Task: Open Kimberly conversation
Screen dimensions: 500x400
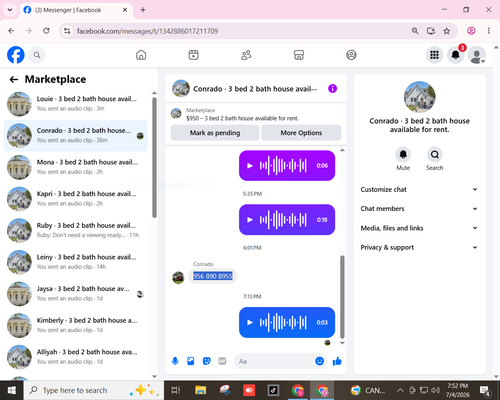Action: [x=75, y=326]
